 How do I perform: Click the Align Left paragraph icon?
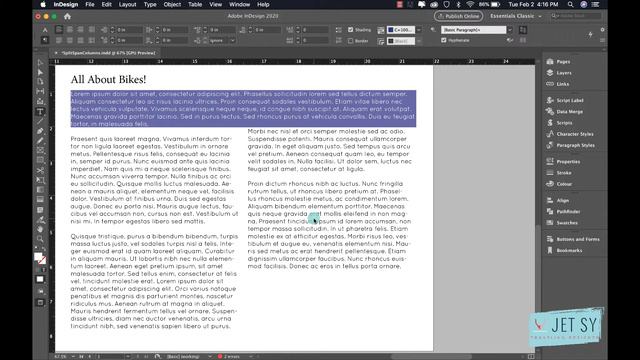(59, 30)
